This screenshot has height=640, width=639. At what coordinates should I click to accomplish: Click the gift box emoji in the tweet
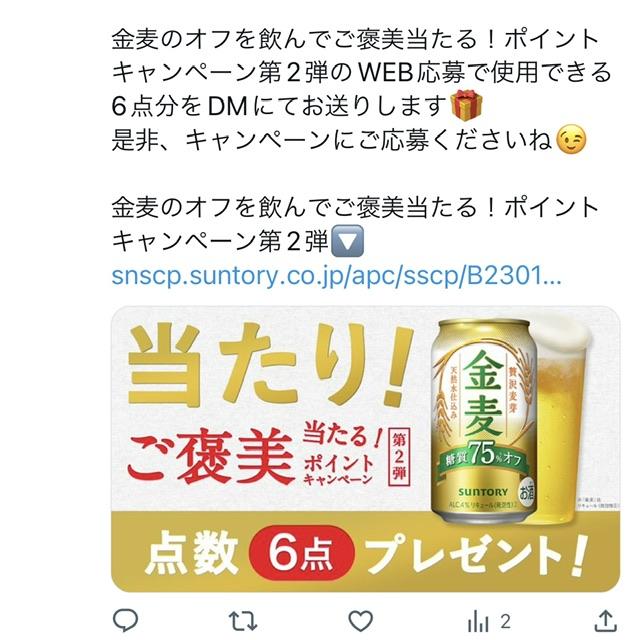[466, 106]
